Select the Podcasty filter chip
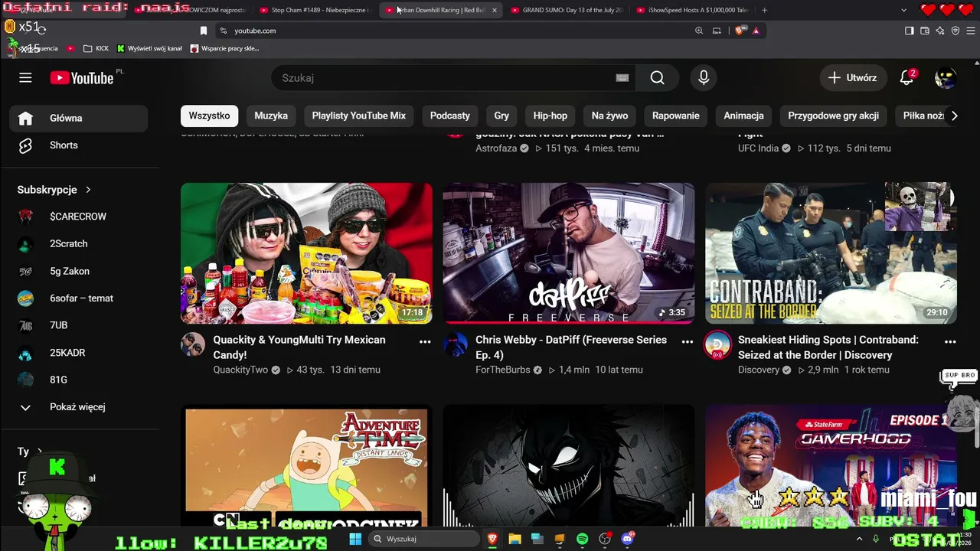 point(450,116)
